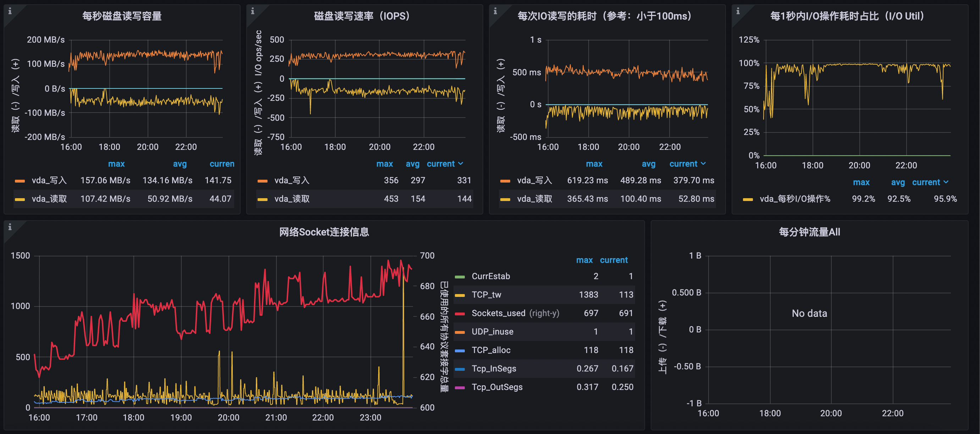Click info icon on 磁盘读写速率 IOPS panel

(x=253, y=11)
